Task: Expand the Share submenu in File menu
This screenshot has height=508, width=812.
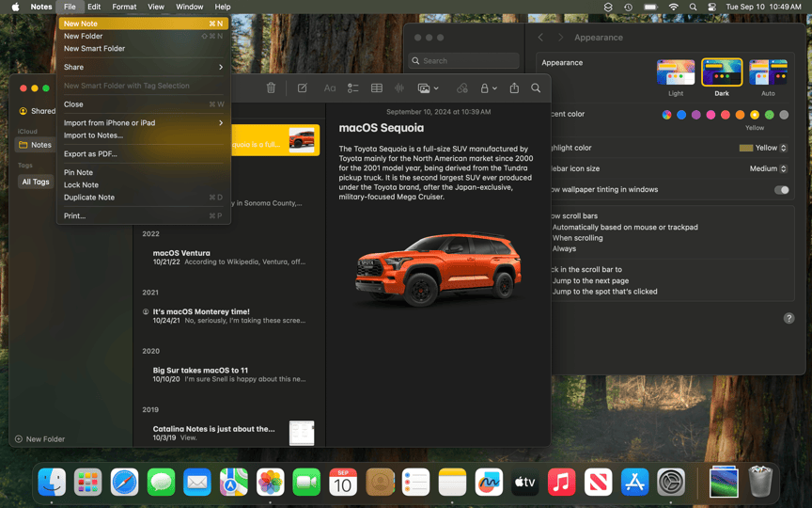Action: 144,67
